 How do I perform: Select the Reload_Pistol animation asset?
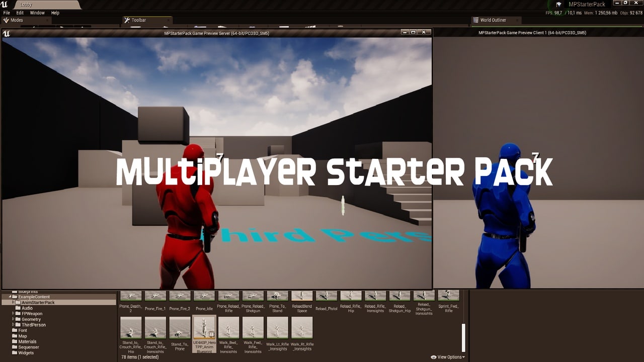(326, 296)
